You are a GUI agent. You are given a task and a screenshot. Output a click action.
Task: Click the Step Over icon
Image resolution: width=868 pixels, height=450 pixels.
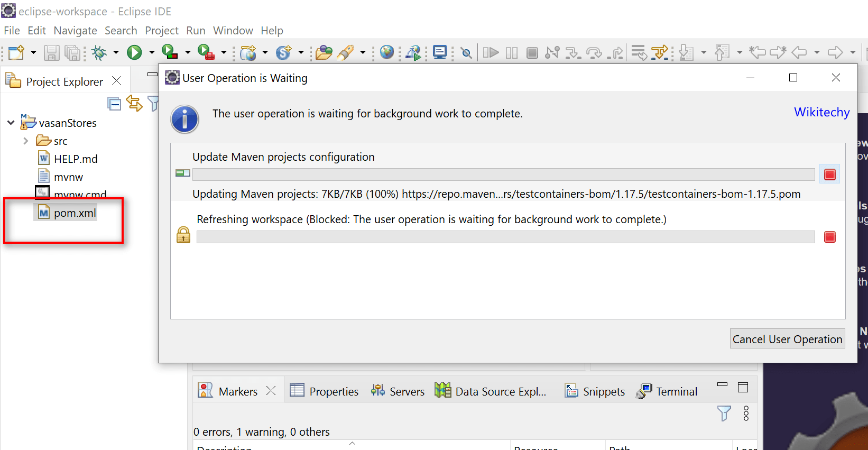(594, 52)
